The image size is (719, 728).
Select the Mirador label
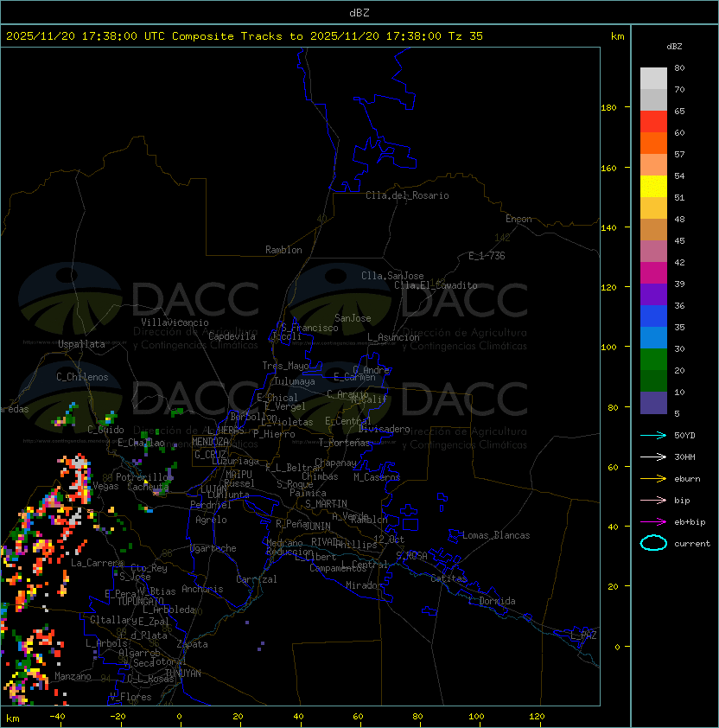[x=364, y=585]
